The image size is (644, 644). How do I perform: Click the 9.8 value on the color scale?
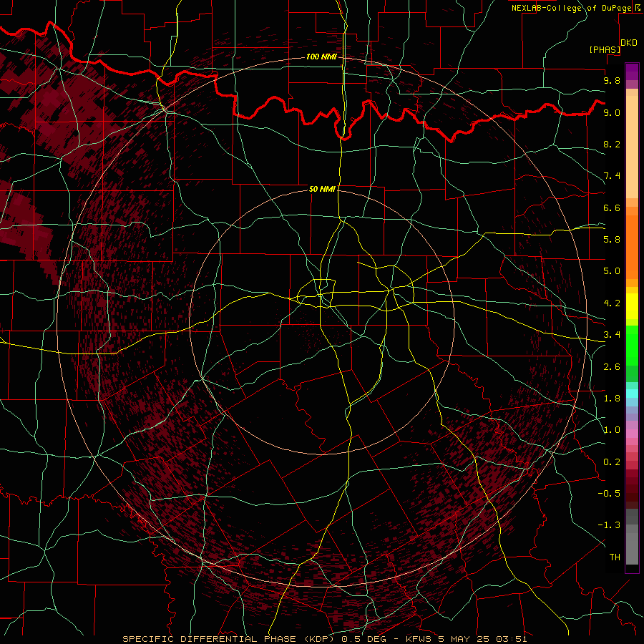click(612, 80)
